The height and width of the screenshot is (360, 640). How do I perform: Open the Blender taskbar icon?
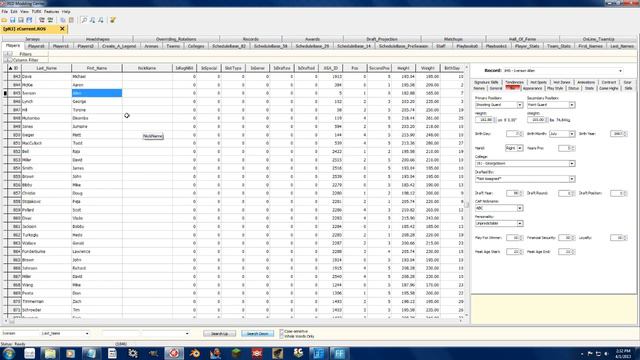coord(195,353)
